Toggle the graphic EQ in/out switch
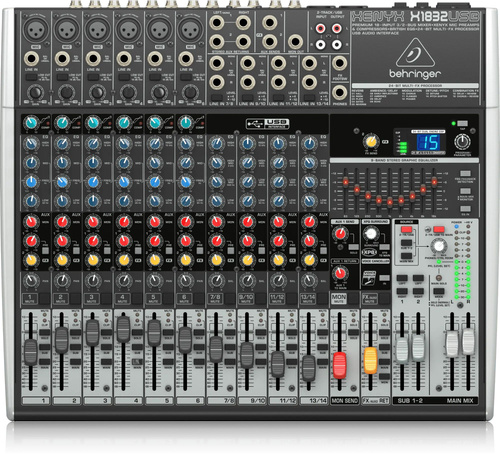500x455 pixels. 465,209
